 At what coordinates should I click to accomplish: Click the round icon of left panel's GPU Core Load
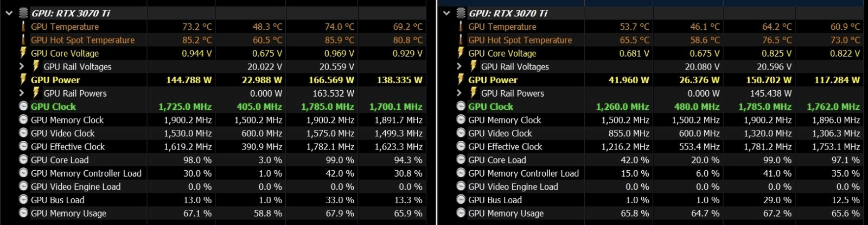[23, 159]
